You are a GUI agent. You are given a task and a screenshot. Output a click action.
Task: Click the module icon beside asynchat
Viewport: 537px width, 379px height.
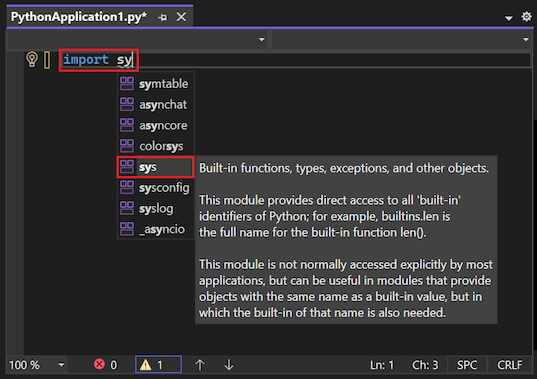pos(127,104)
